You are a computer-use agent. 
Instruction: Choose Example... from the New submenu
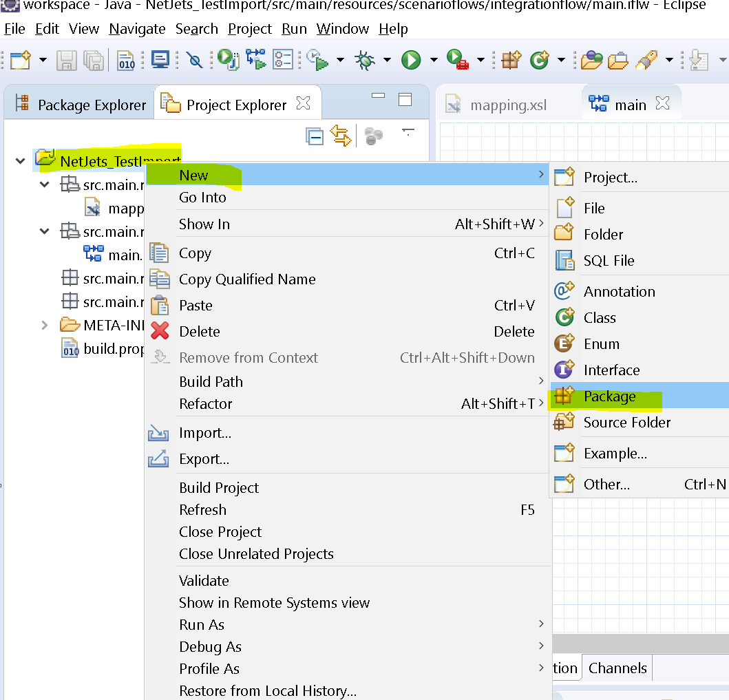pyautogui.click(x=640, y=453)
